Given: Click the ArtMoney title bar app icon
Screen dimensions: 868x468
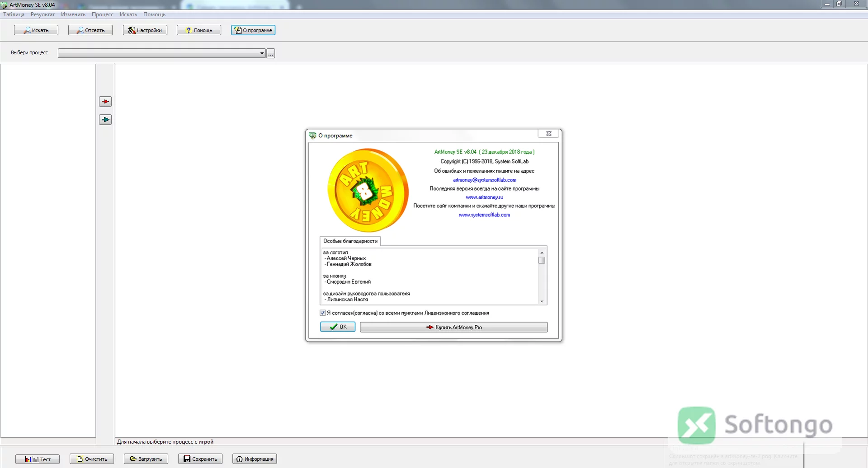Looking at the screenshot, I should coord(4,5).
